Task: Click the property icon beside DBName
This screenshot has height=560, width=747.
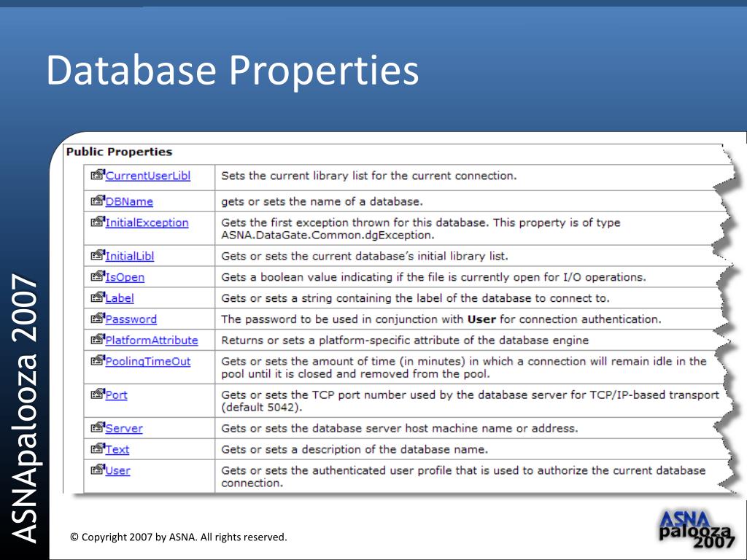Action: pos(98,200)
